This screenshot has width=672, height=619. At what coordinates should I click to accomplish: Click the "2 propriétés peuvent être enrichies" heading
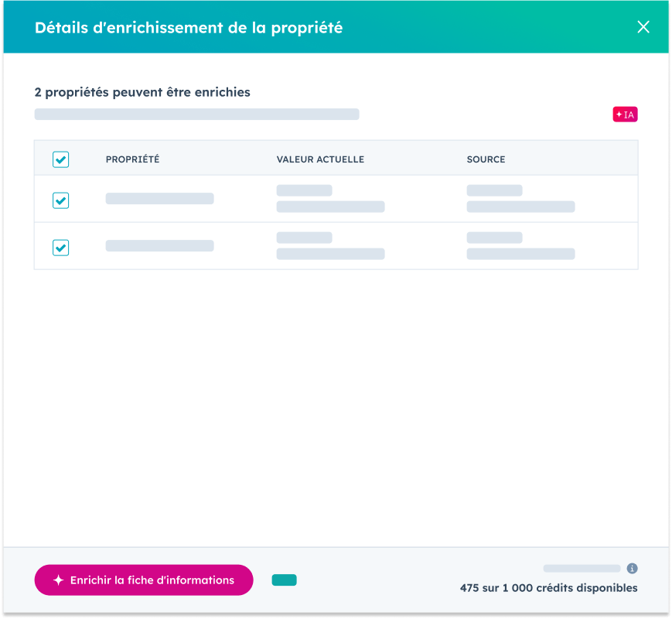[142, 92]
